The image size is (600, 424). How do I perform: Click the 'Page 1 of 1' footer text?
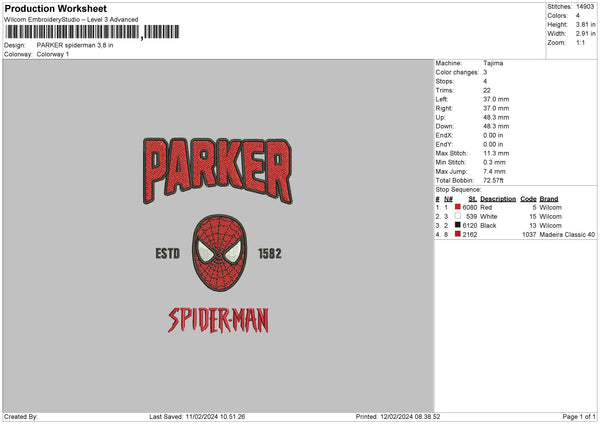click(579, 416)
